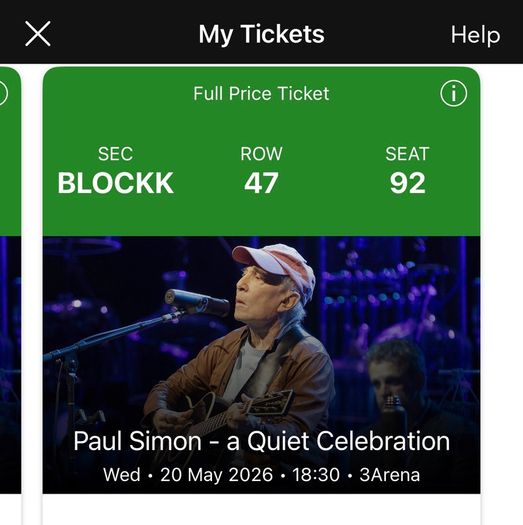Tap the white area below the ticket image
This screenshot has height=525, width=523.
click(262, 509)
